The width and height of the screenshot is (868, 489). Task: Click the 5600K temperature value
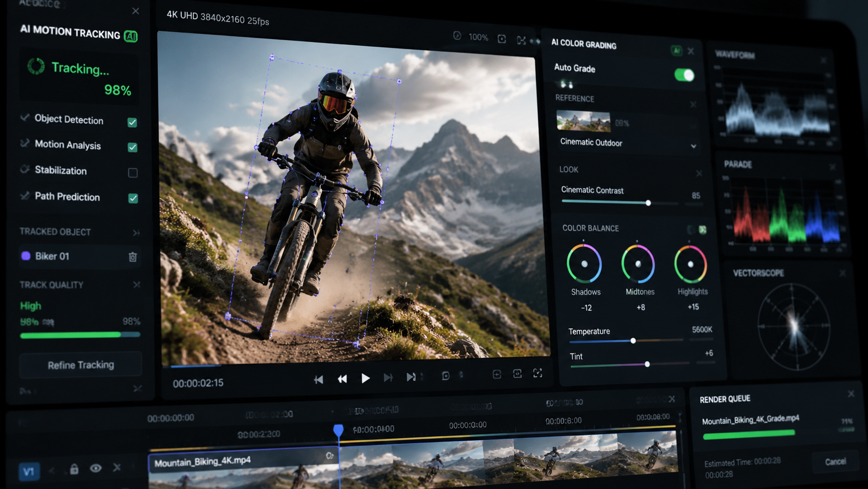(x=702, y=329)
